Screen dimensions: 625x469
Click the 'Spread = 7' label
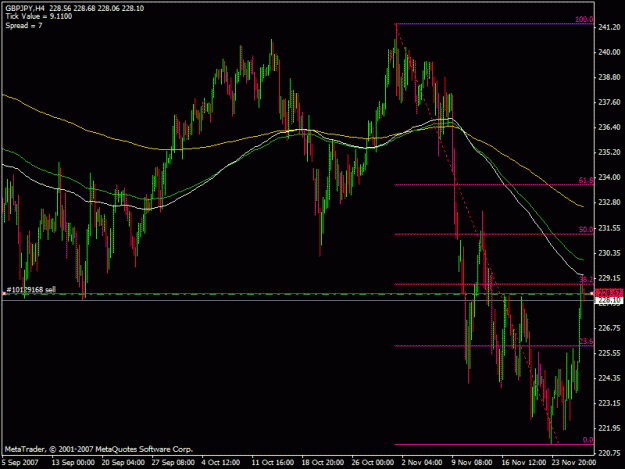pos(24,26)
